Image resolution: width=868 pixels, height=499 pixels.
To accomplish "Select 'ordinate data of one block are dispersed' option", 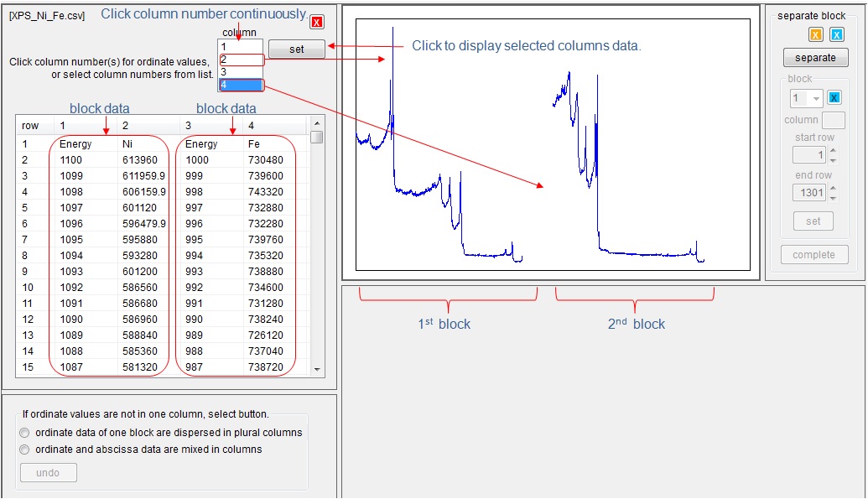I will [24, 433].
